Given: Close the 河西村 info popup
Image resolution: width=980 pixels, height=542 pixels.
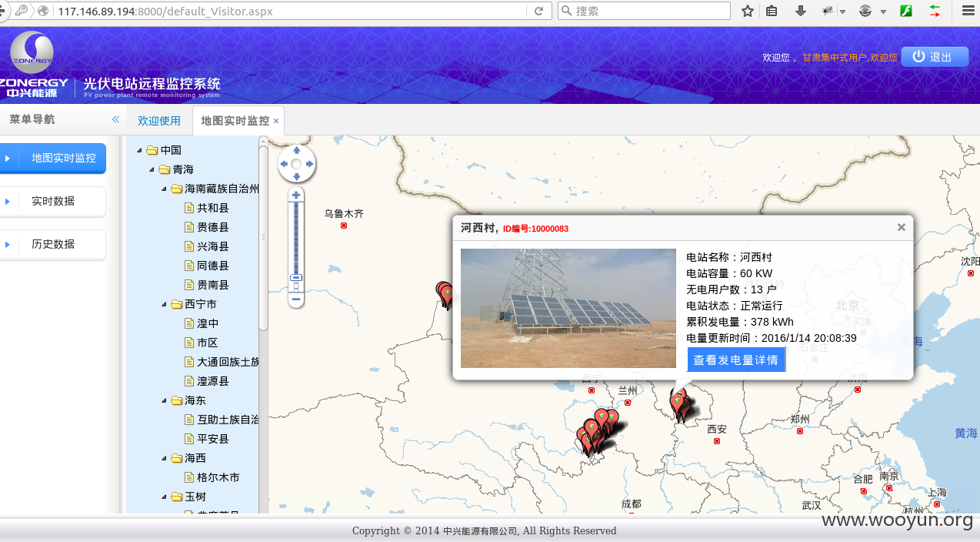Looking at the screenshot, I should tap(901, 227).
